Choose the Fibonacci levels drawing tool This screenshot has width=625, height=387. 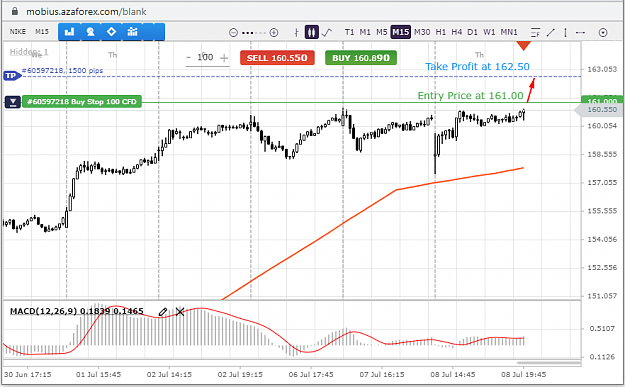(535, 32)
